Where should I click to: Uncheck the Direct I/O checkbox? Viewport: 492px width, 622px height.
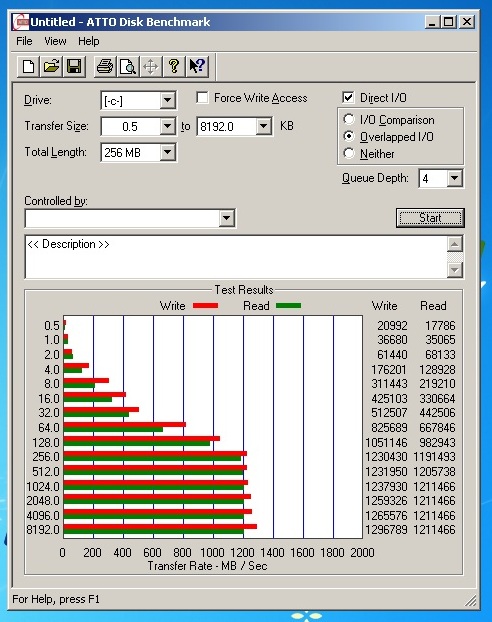pyautogui.click(x=348, y=98)
